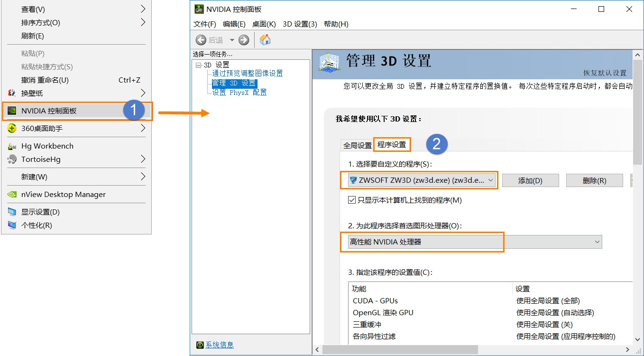Screen dimensions: 644x356
Task: Click the nView Desktop Manager icon
Action: point(12,195)
